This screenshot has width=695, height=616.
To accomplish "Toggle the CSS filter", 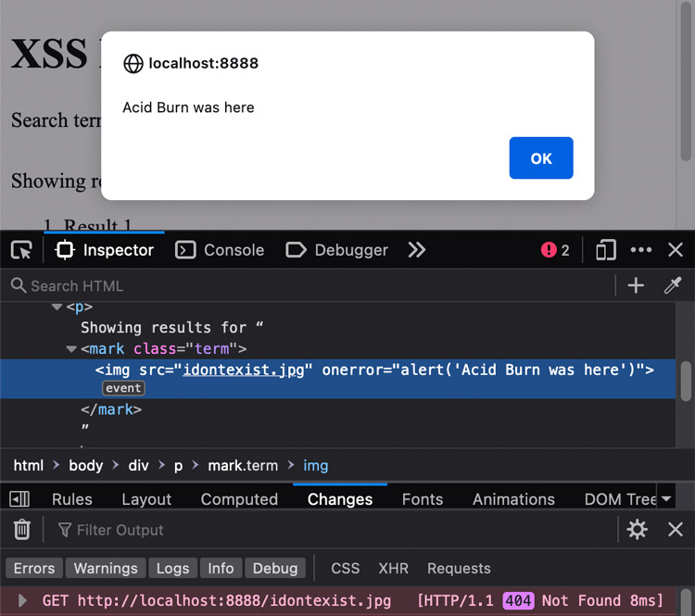I will click(346, 568).
